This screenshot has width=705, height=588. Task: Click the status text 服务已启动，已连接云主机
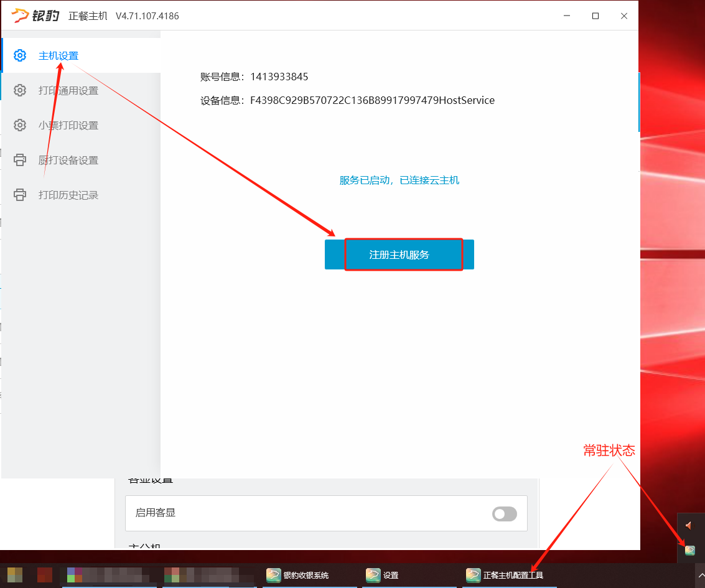[x=399, y=180]
